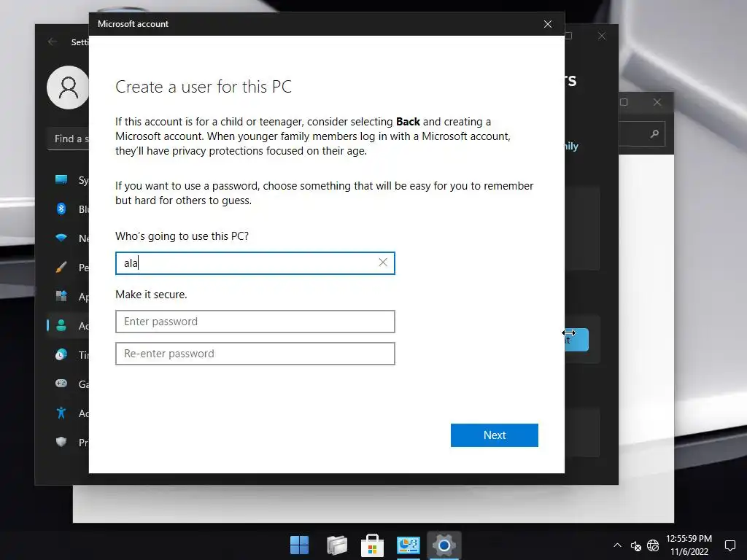This screenshot has height=560, width=747.
Task: Click the search magnifier in background window
Action: tap(654, 134)
